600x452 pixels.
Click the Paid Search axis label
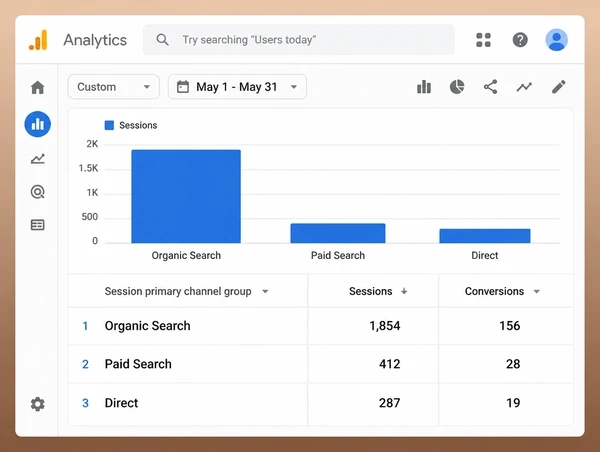338,255
